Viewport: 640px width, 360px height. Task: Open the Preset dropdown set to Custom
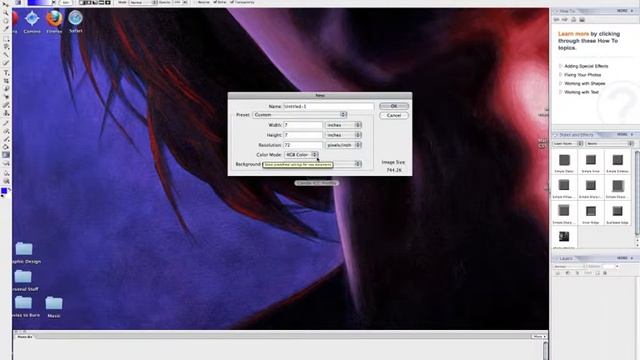(x=300, y=115)
